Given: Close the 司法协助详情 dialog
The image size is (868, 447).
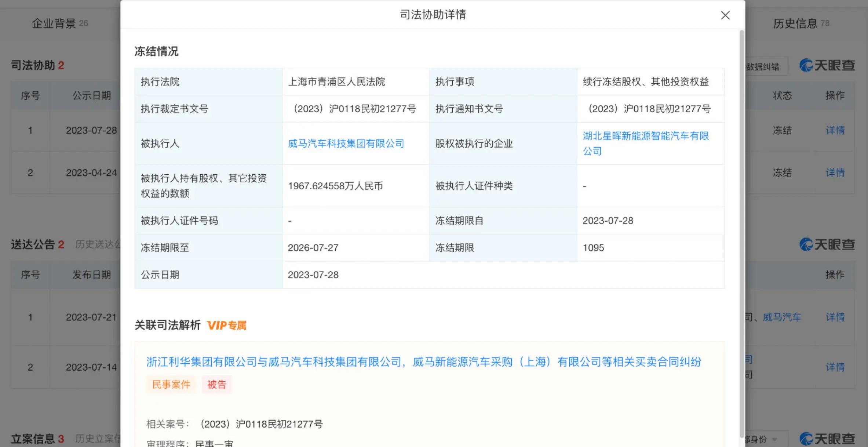Looking at the screenshot, I should pos(725,15).
